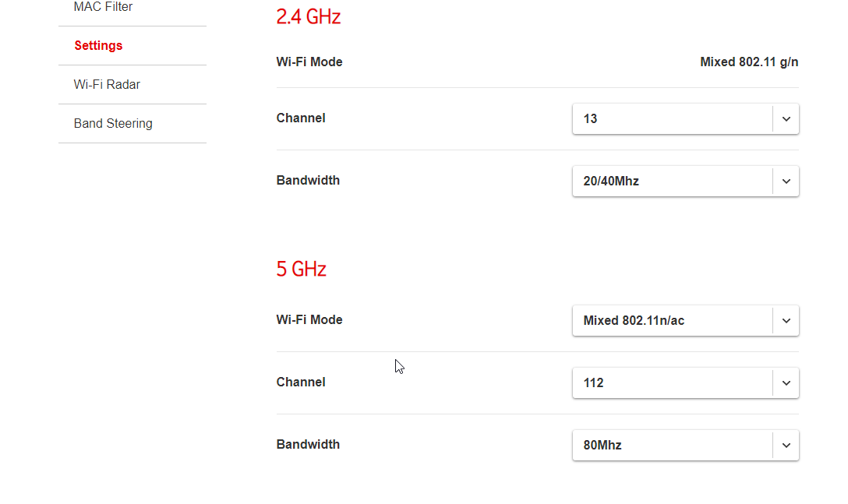
Task: Open the 5 GHz Bandwidth dropdown field
Action: point(672,446)
